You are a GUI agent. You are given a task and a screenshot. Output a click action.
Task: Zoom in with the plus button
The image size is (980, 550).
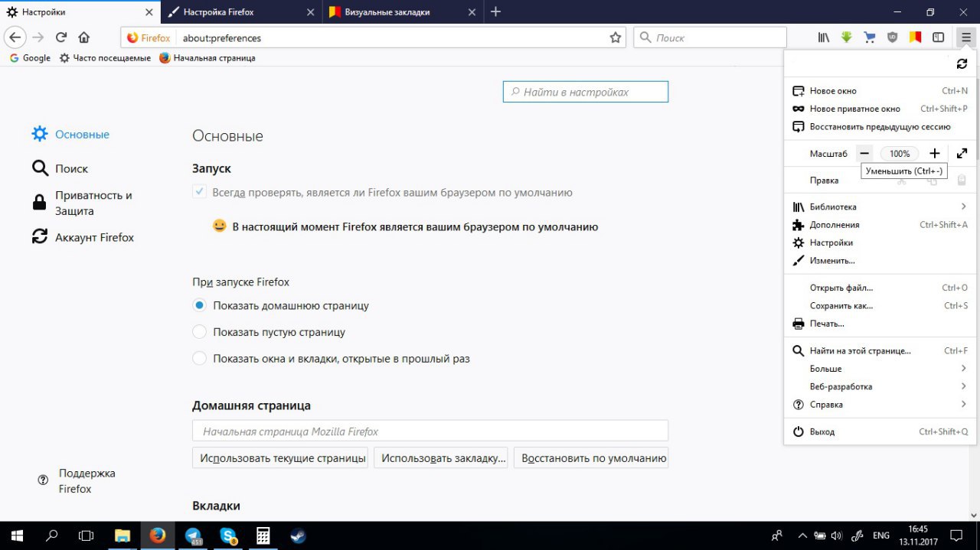tap(934, 154)
